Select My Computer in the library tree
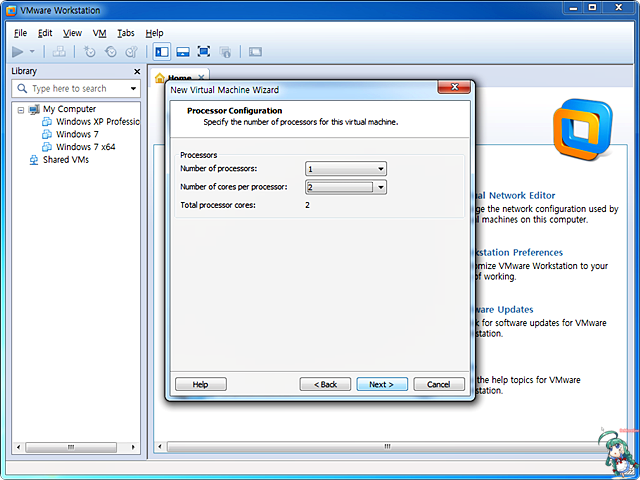 click(x=69, y=109)
